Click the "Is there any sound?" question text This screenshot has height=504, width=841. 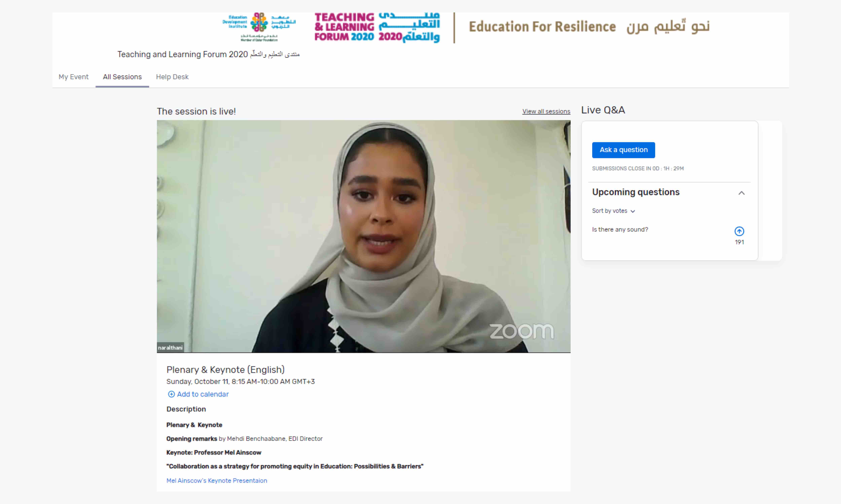[x=620, y=230]
